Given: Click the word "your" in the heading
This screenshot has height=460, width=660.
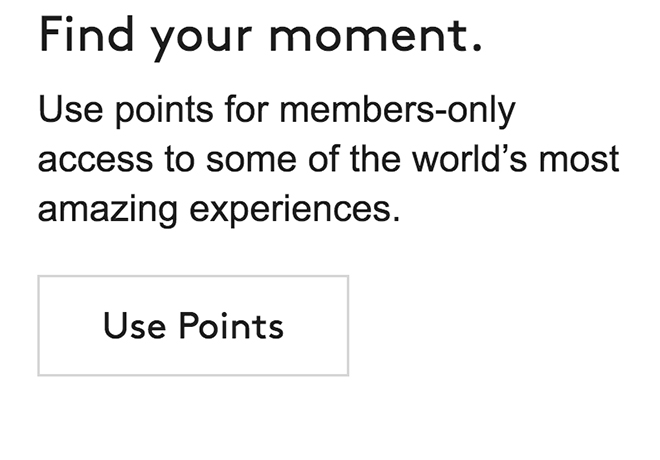Looking at the screenshot, I should pyautogui.click(x=201, y=40).
